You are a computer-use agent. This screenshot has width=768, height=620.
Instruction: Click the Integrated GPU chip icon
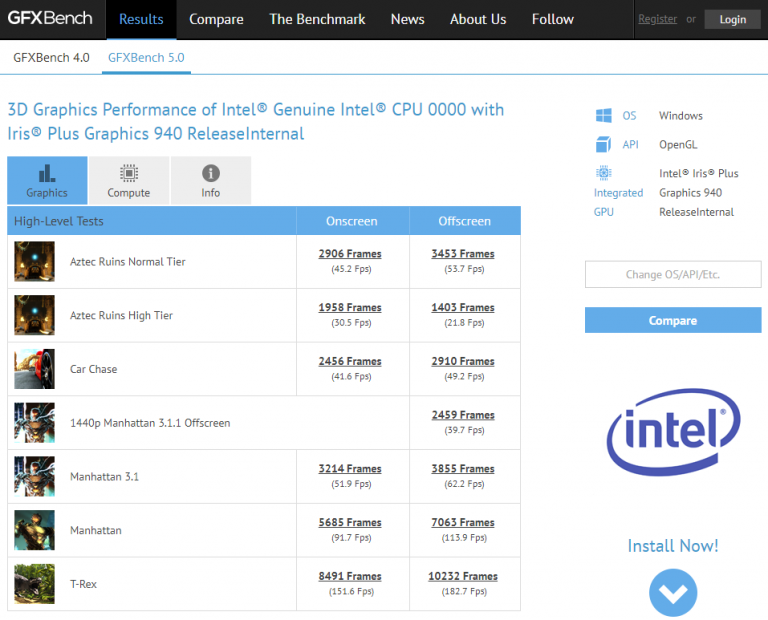point(603,173)
